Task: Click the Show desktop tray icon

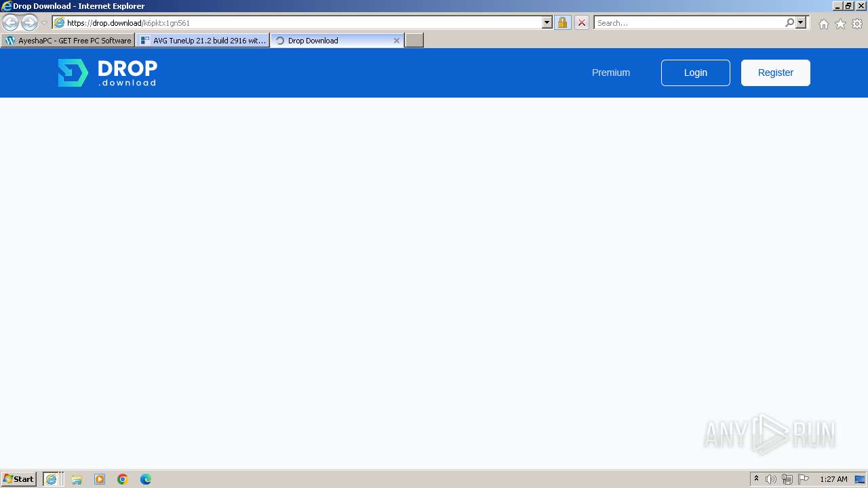Action: click(x=860, y=479)
